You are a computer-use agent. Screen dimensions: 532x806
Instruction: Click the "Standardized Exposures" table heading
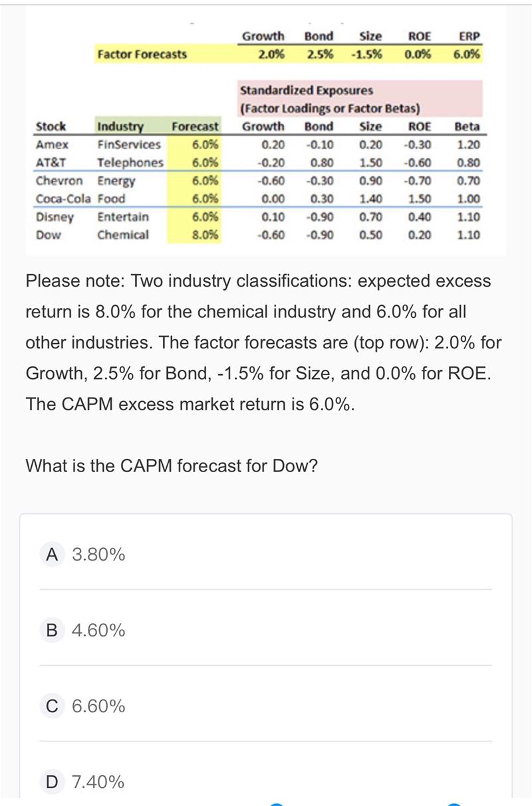click(x=306, y=90)
